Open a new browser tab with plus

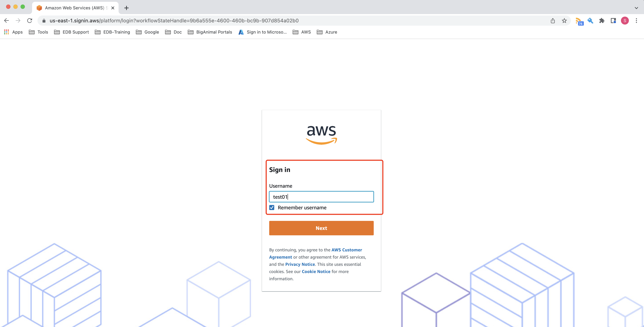click(126, 8)
